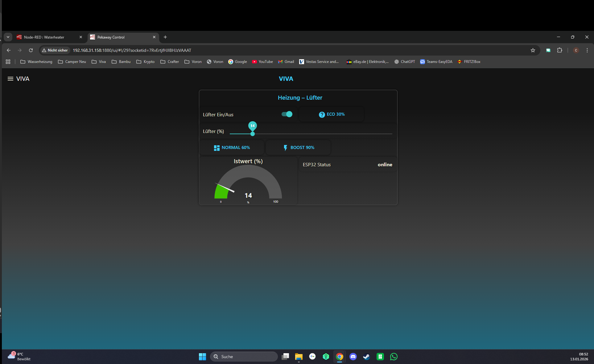
Task: Reload the current page
Action: (31, 50)
